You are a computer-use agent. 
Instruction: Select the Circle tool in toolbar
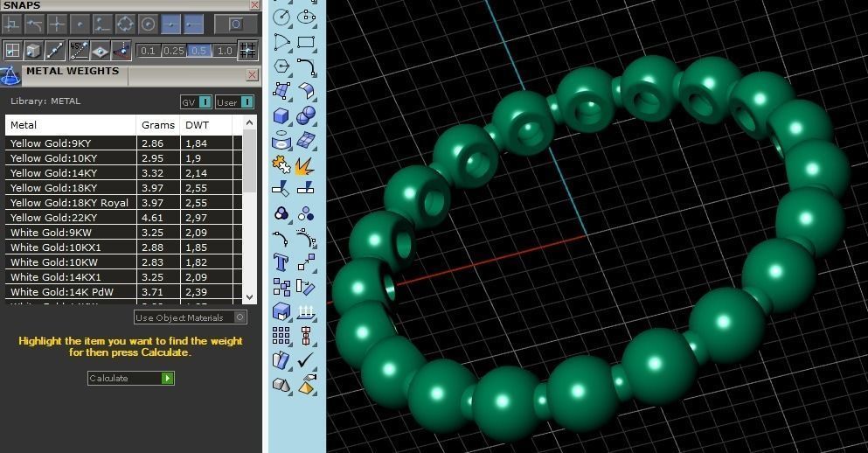[x=281, y=17]
